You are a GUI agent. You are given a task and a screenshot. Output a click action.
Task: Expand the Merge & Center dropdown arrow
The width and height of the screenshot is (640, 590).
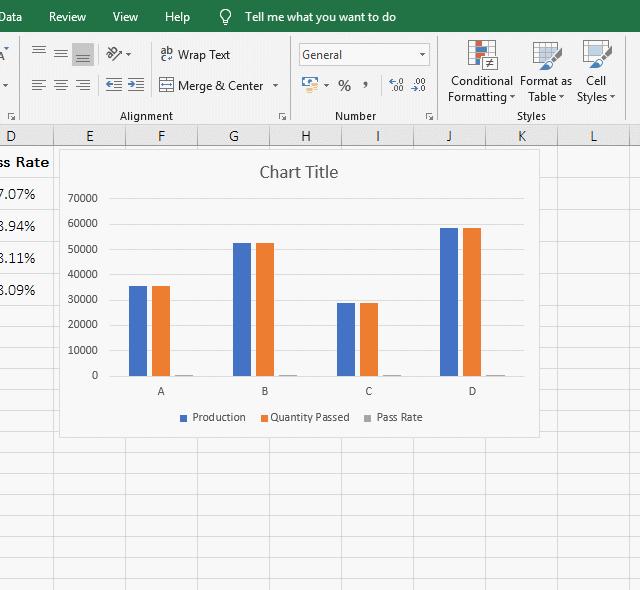[276, 86]
